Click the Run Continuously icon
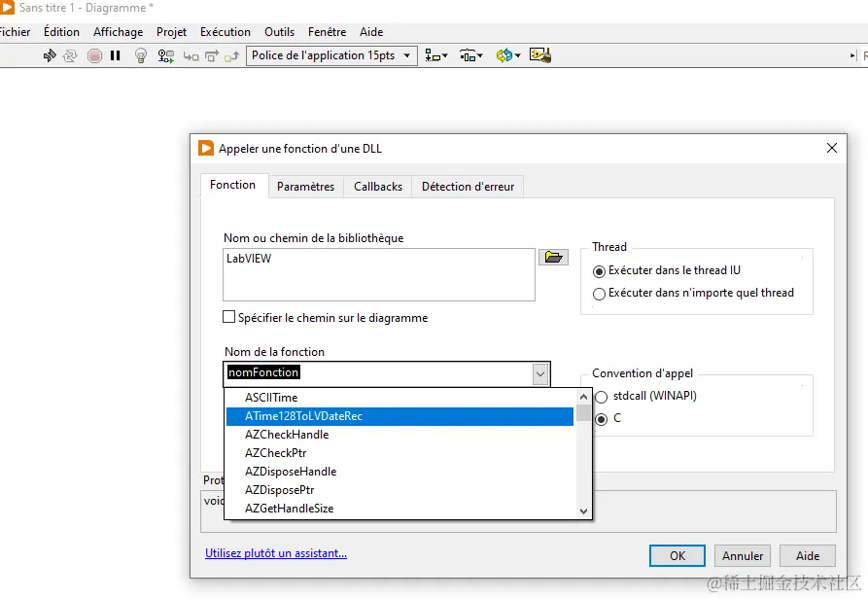Screen dimensions: 868x599 [x=70, y=55]
